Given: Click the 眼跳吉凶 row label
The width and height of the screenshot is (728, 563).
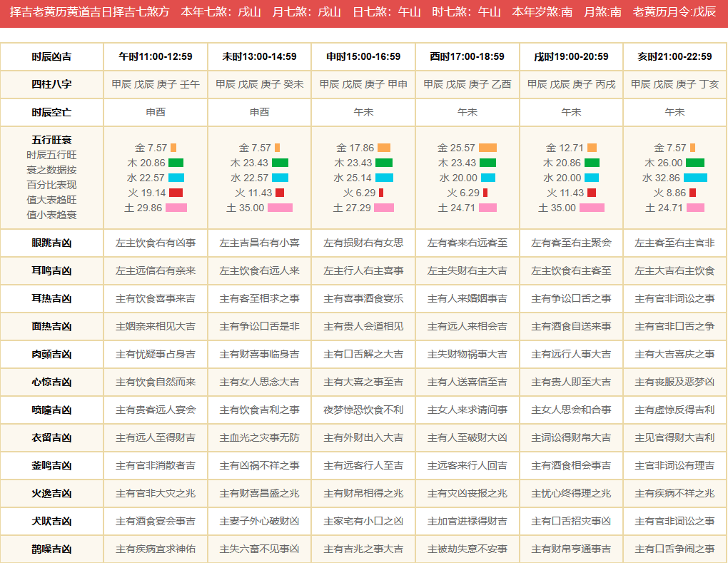Looking at the screenshot, I should tap(51, 243).
